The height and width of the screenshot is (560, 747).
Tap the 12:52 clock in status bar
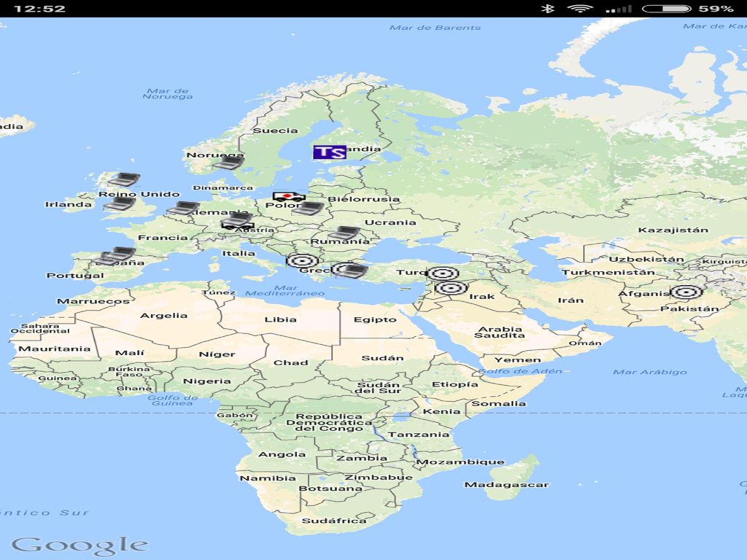point(39,9)
